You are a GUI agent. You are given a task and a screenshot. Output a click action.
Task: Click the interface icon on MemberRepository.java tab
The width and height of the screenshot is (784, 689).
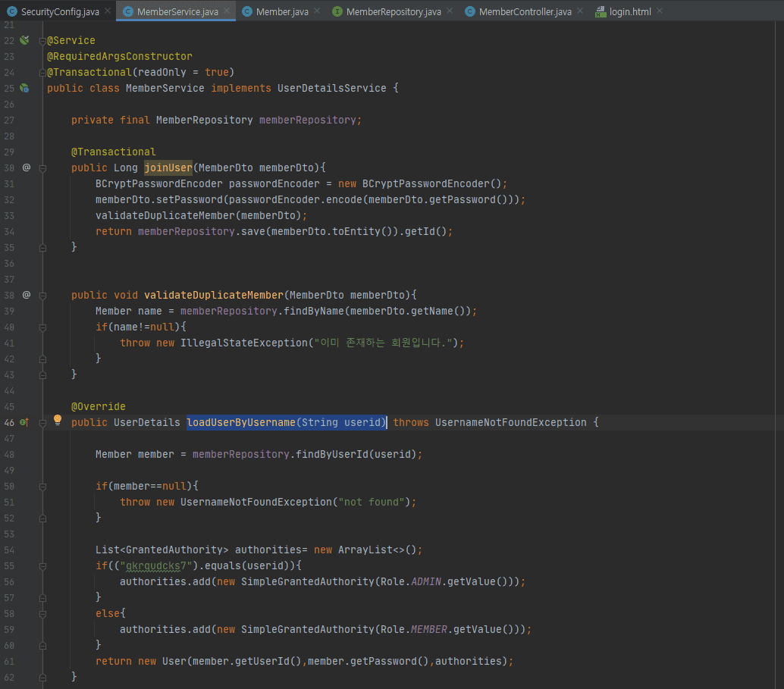coord(337,11)
